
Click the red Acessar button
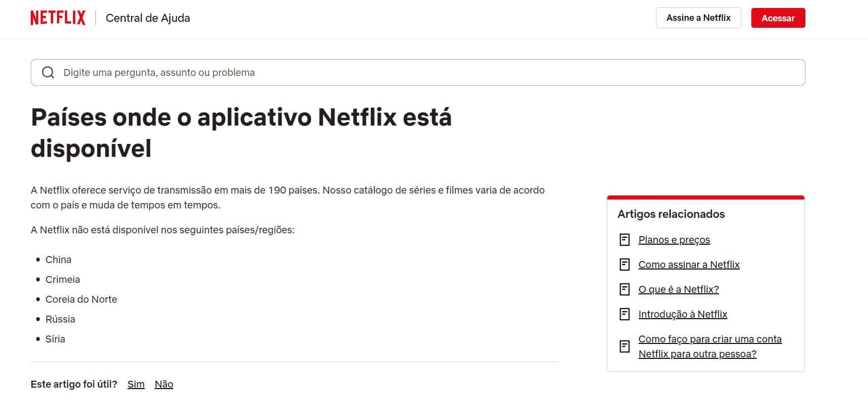pos(778,18)
